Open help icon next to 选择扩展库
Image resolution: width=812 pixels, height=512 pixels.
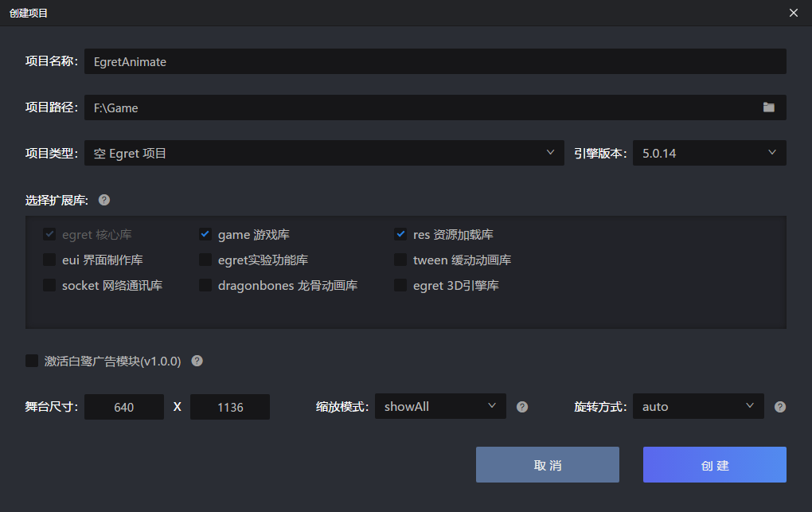pos(104,200)
